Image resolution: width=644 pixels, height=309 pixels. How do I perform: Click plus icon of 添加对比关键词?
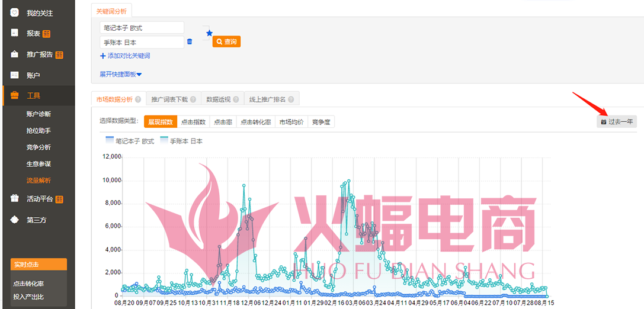[x=102, y=56]
